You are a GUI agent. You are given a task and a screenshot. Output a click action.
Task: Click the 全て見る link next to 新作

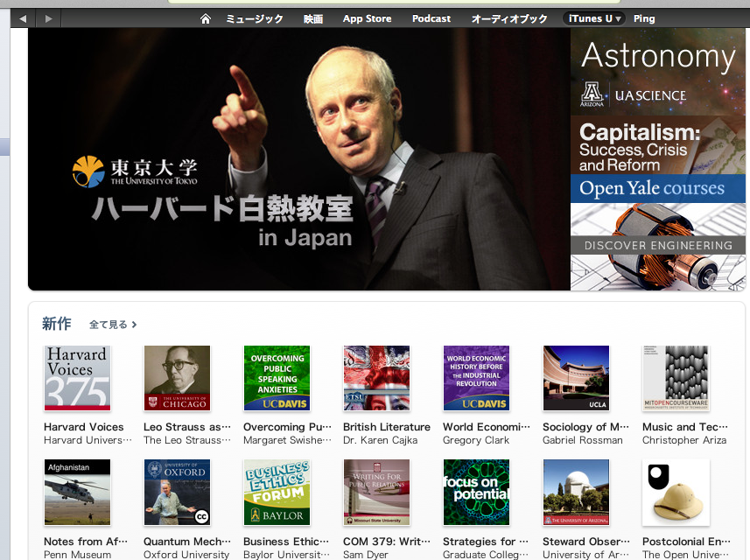(x=113, y=325)
